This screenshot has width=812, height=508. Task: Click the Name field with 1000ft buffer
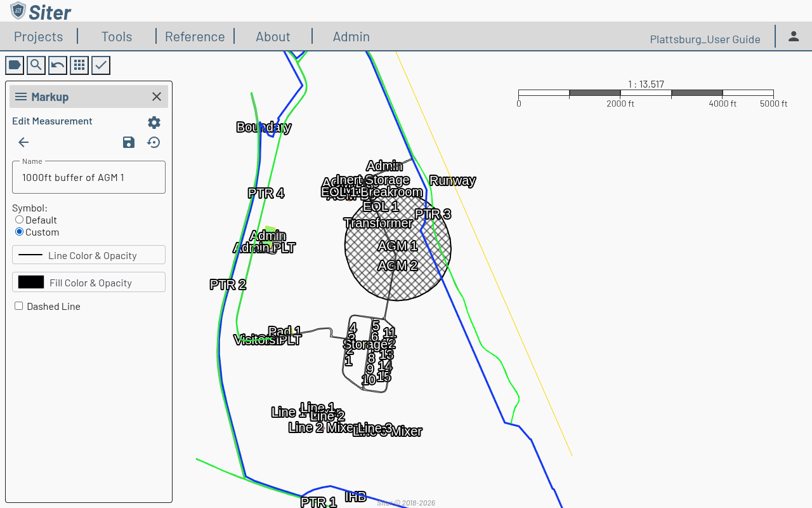point(89,177)
